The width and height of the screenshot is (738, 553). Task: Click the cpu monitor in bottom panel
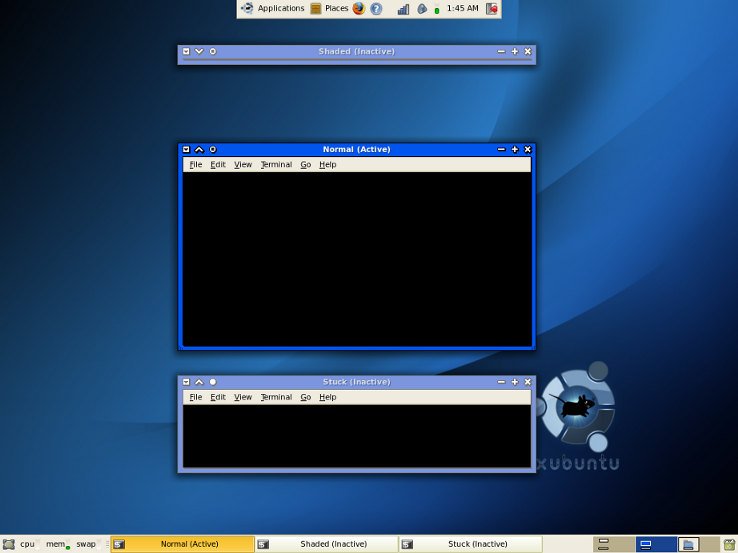tap(30, 544)
